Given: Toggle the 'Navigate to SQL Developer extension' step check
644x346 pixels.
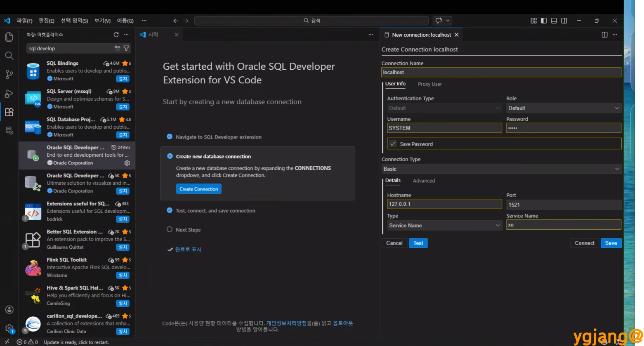Looking at the screenshot, I should [170, 137].
